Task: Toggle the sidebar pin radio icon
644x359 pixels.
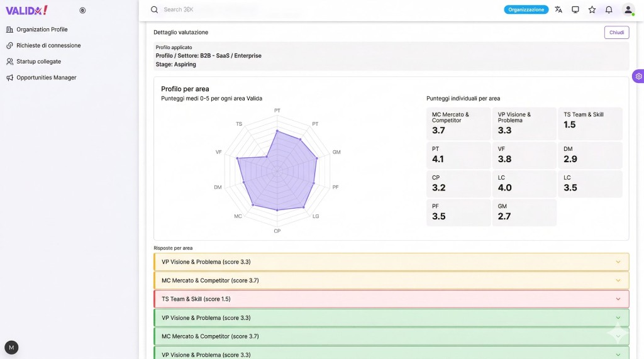Action: [x=82, y=10]
